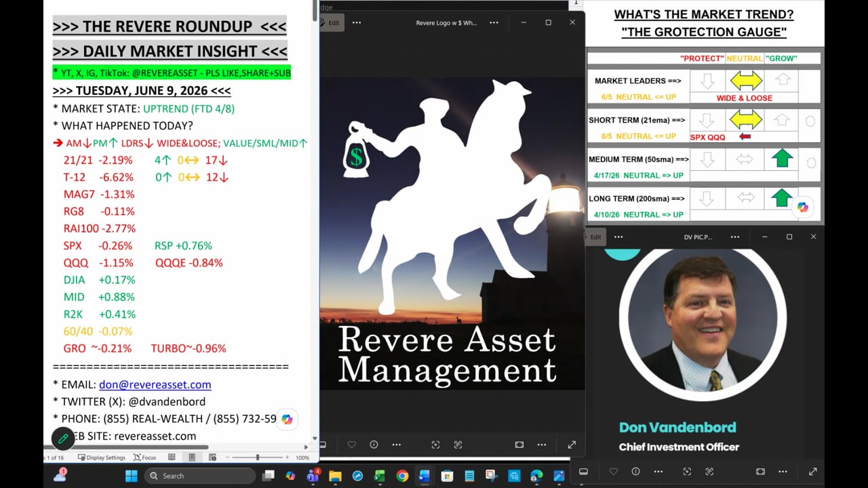Click the green pen edit button in Word document
Viewport: 868px width, 488px height.
pos(63,439)
